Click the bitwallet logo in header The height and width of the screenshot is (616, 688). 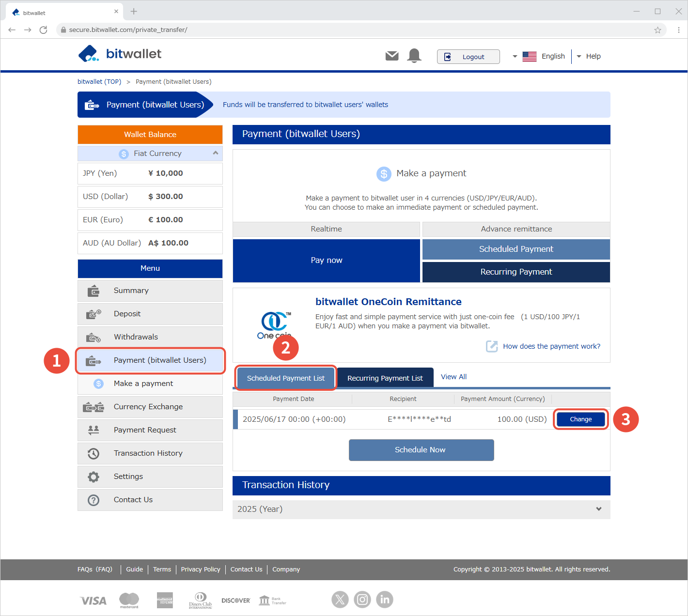pyautogui.click(x=120, y=54)
